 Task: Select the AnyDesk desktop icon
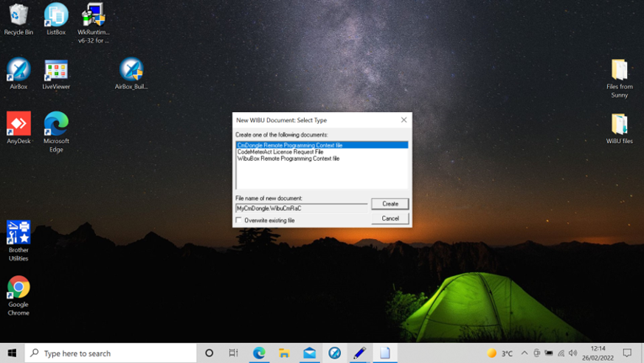click(x=18, y=124)
